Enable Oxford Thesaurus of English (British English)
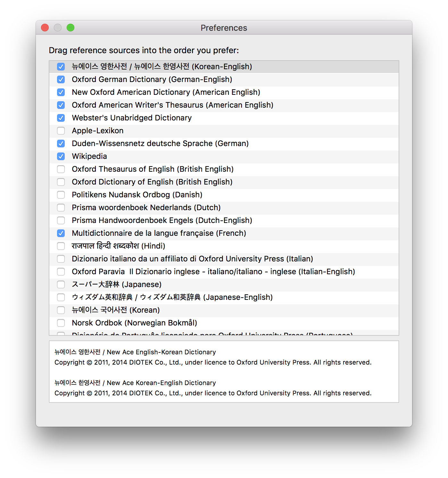The width and height of the screenshot is (448, 478). [x=61, y=169]
